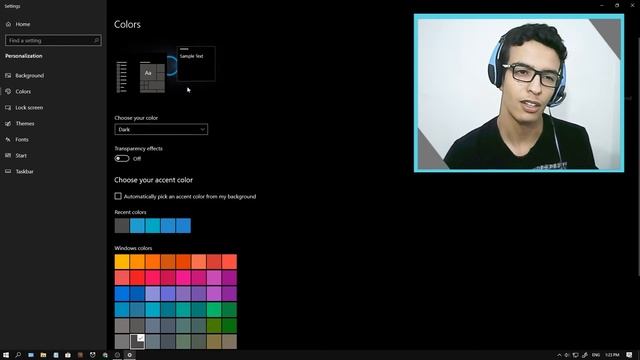Open taskbar Search magnifier

(x=18, y=355)
